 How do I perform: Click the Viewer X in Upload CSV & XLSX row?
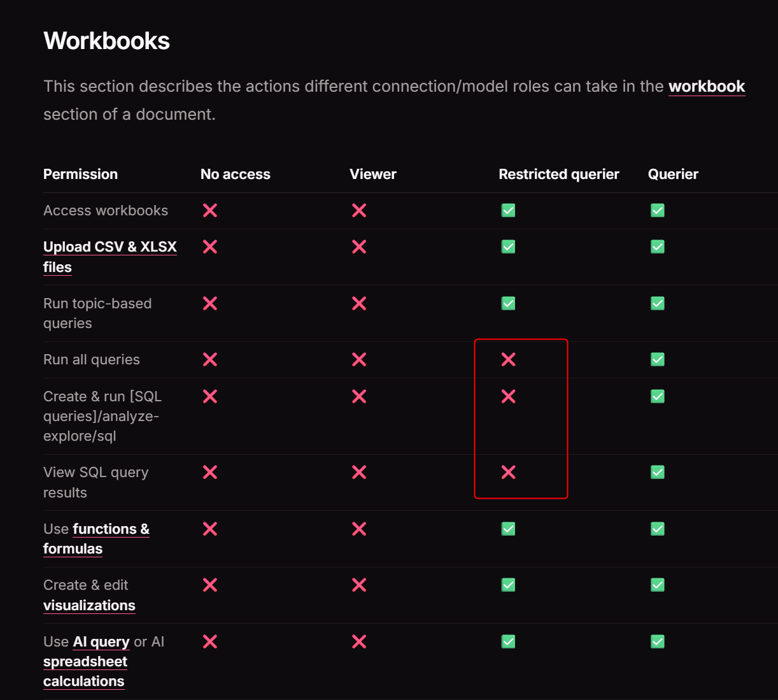point(359,246)
